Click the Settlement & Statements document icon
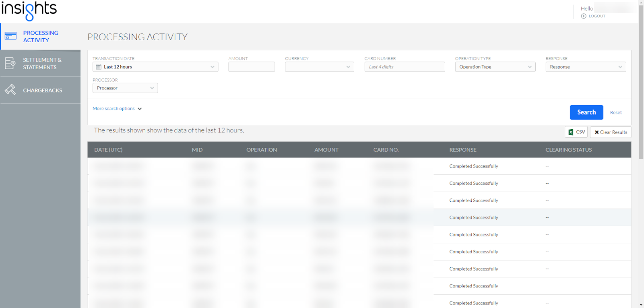Screen dimensions: 644x308 [10, 63]
